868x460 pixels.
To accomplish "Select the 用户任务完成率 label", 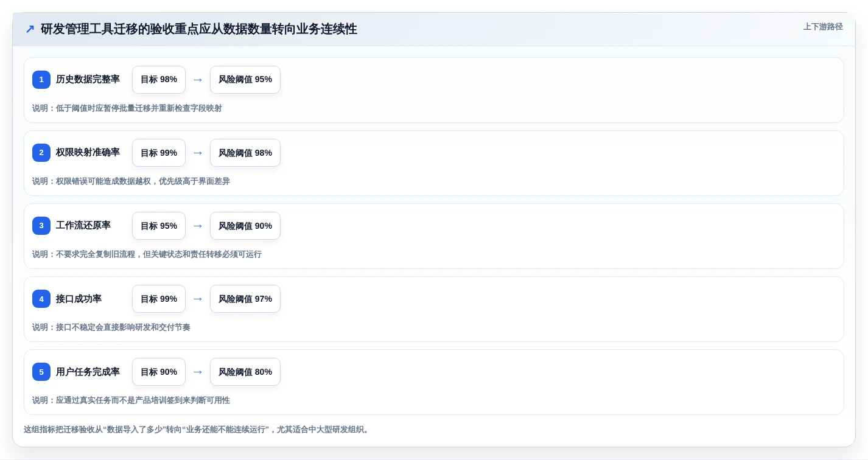I will click(88, 371).
